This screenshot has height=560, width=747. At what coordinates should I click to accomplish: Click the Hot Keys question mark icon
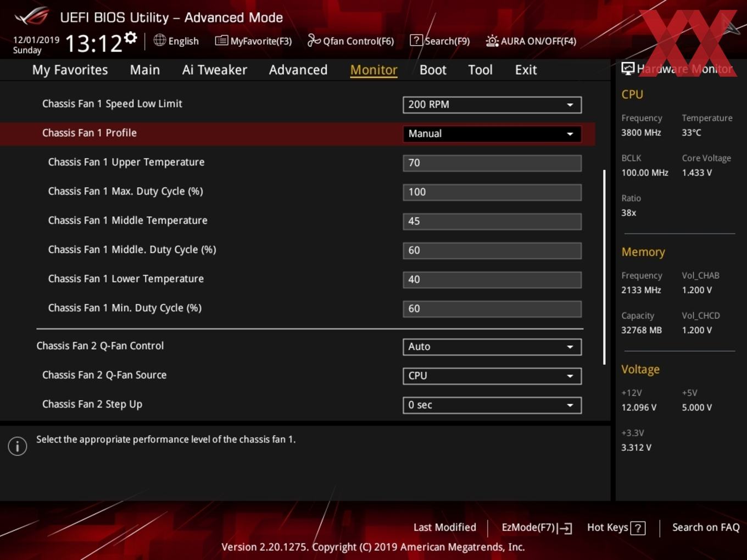point(638,528)
